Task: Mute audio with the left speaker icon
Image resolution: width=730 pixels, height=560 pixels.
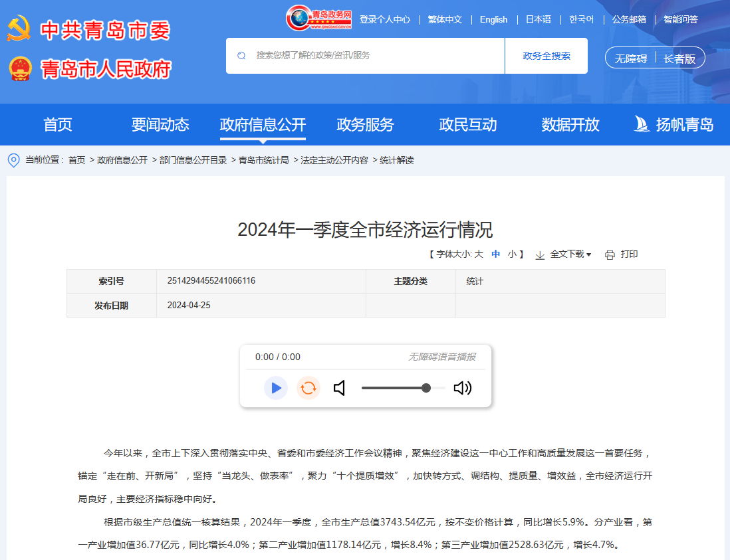Action: point(340,388)
